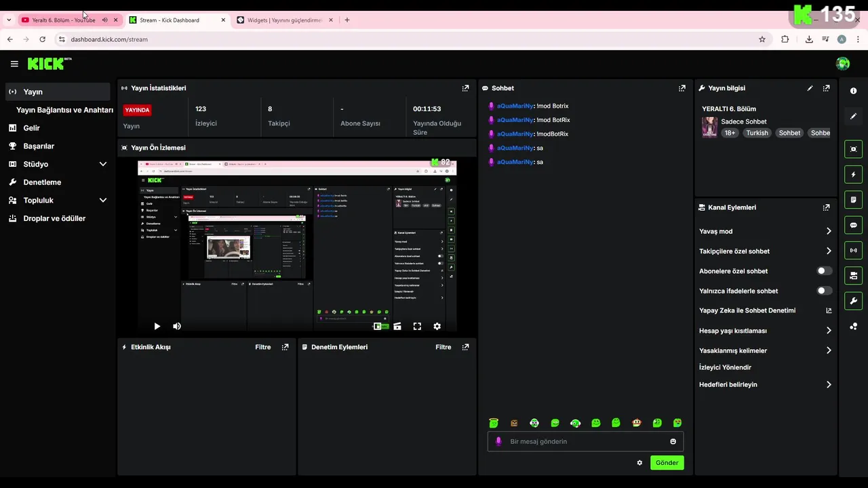Enable Abonelere özel sohbet toggle

coord(824,271)
